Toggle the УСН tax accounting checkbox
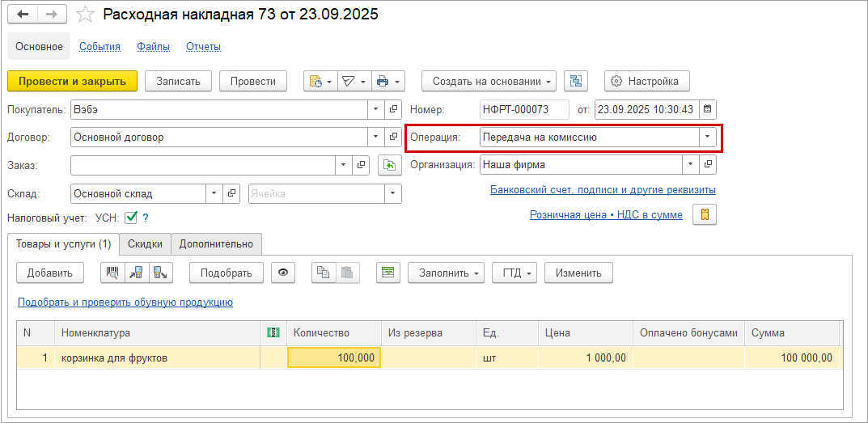Image resolution: width=868 pixels, height=423 pixels. point(130,218)
